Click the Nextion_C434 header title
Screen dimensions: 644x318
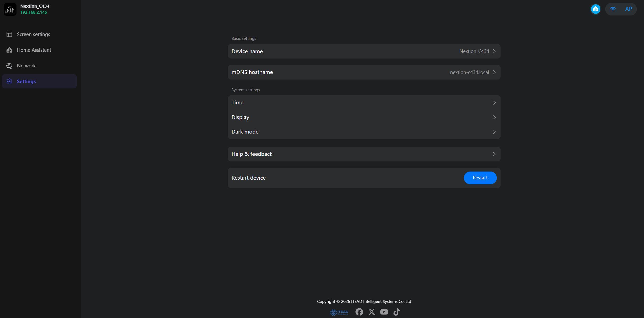35,6
